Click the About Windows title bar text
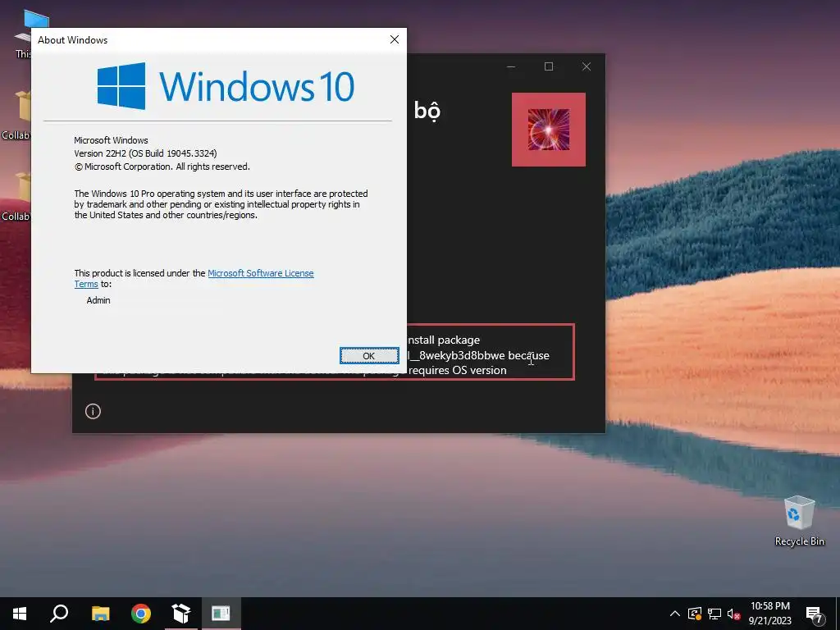This screenshot has height=630, width=840. pos(73,40)
